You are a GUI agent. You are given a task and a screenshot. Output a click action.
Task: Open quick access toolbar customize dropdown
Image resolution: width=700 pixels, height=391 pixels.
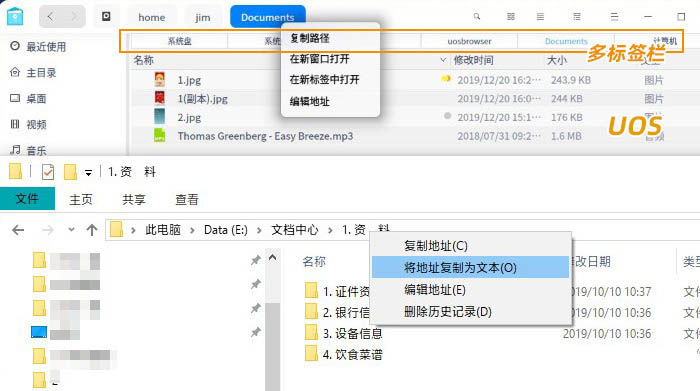[88, 173]
